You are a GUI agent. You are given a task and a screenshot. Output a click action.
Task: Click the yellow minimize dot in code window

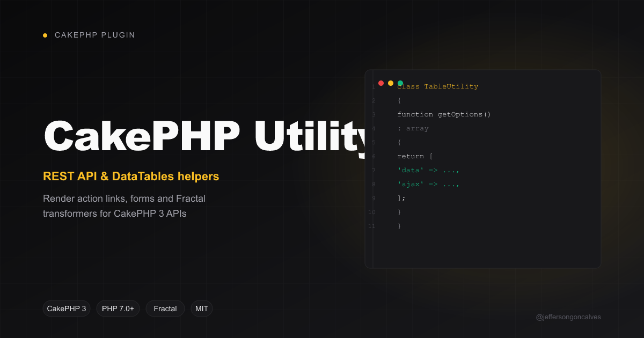[391, 83]
